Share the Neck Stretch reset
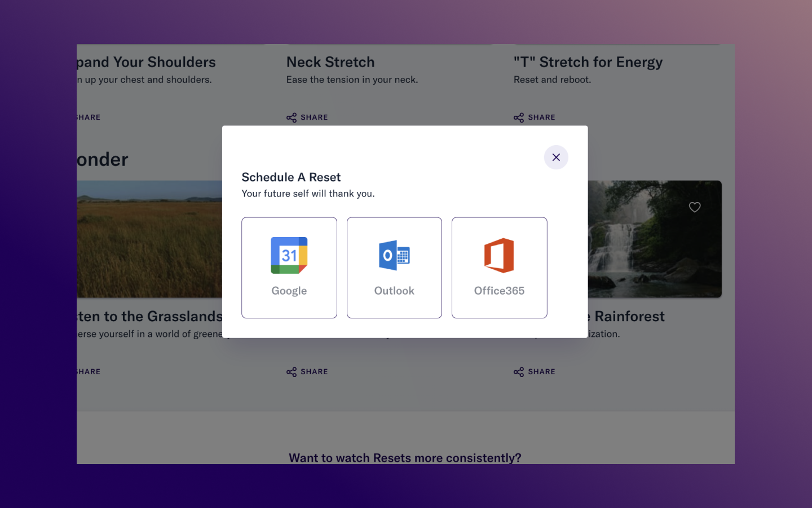This screenshot has height=508, width=812. coord(307,117)
